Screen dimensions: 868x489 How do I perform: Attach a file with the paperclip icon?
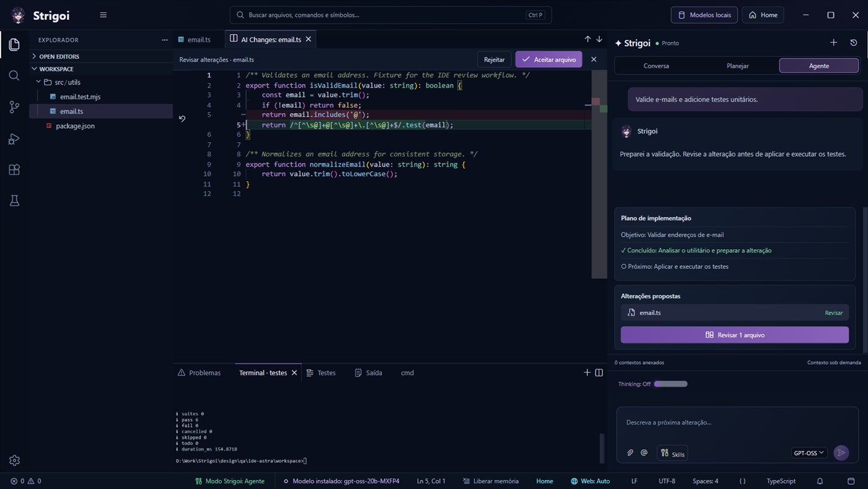point(630,453)
